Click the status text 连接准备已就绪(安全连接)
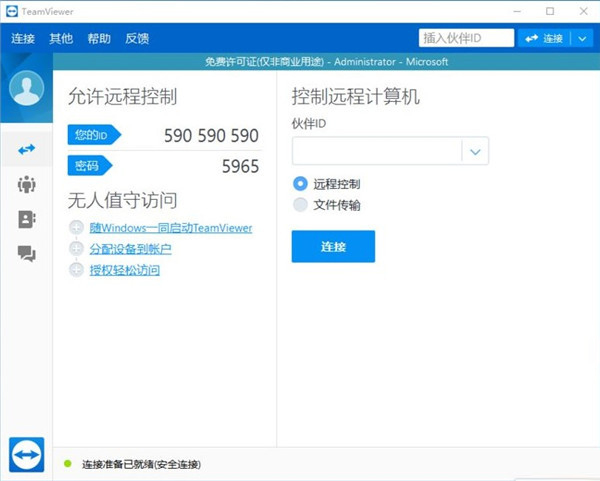Image resolution: width=600 pixels, height=481 pixels. (x=141, y=464)
